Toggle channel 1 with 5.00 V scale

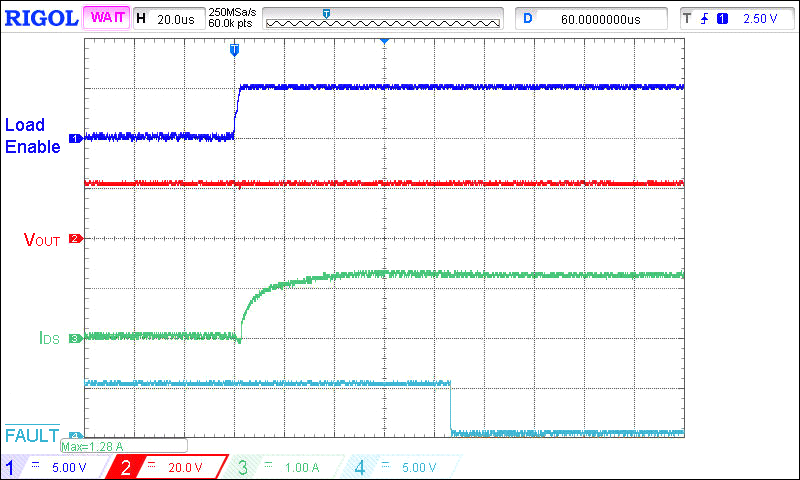point(54,467)
